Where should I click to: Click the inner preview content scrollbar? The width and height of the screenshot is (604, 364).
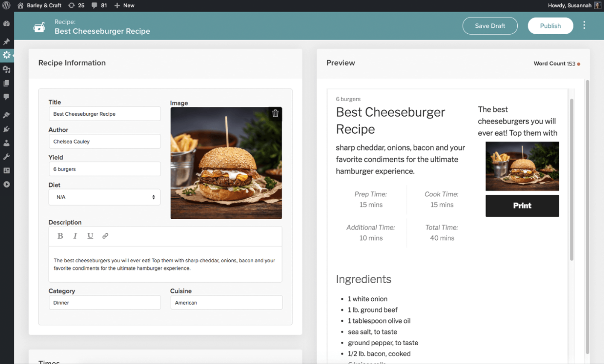[x=572, y=179]
